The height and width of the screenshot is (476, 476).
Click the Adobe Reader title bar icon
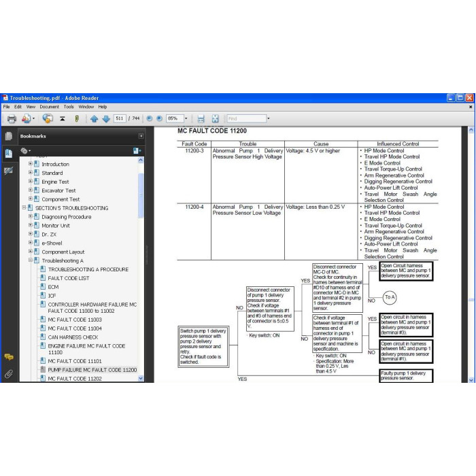click(5, 98)
